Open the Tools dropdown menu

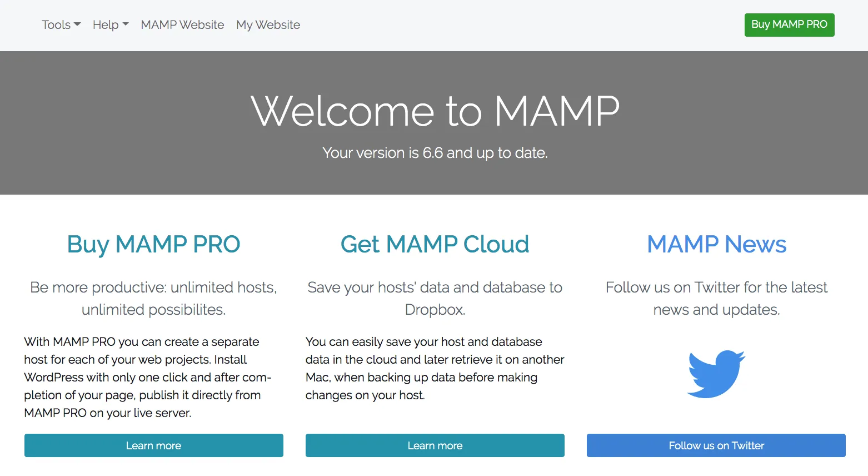click(x=61, y=24)
